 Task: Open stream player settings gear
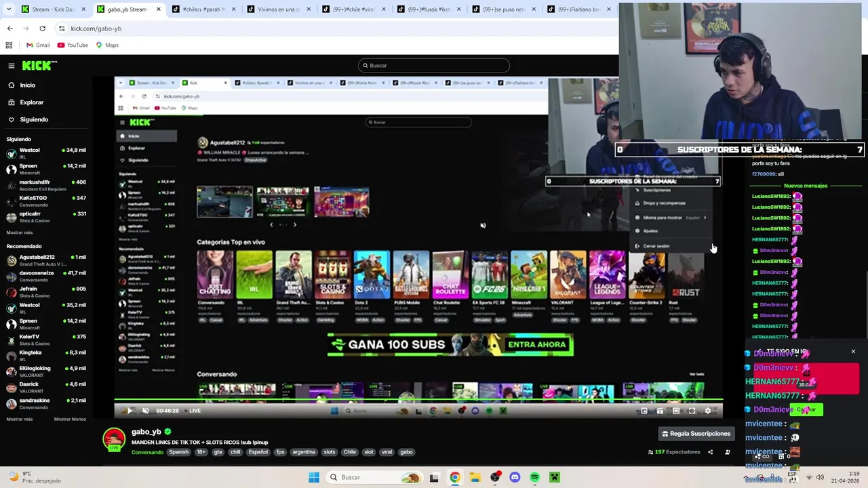coord(708,411)
